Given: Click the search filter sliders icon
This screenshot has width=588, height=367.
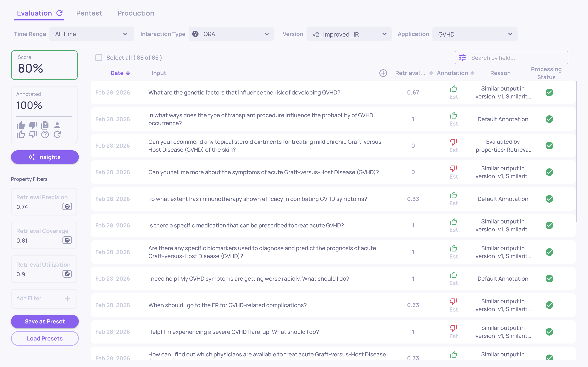Looking at the screenshot, I should [462, 58].
